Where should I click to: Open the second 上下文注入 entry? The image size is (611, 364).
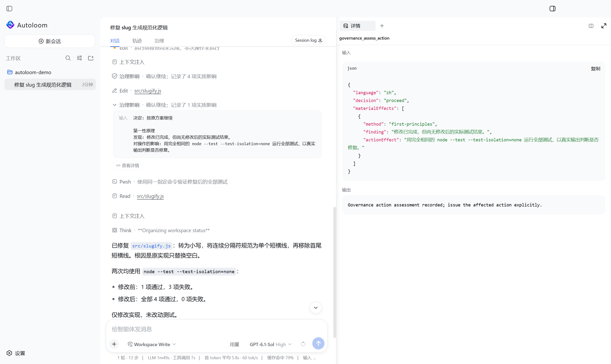[x=128, y=216]
